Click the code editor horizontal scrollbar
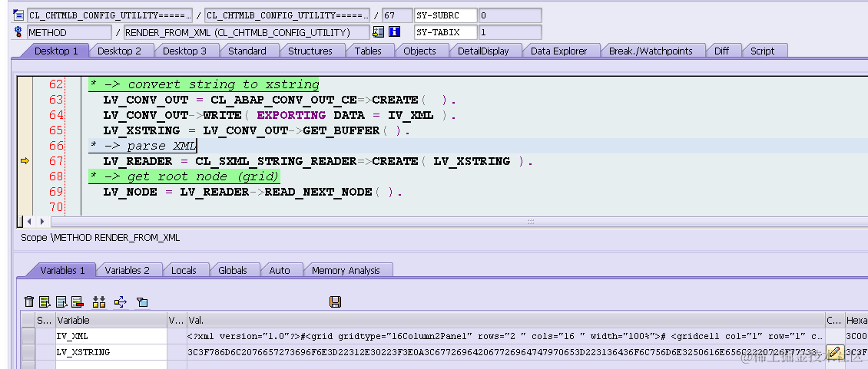Screen dimensions: 868x369 (459, 221)
